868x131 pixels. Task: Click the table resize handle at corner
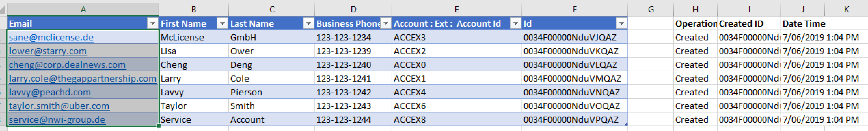click(626, 124)
